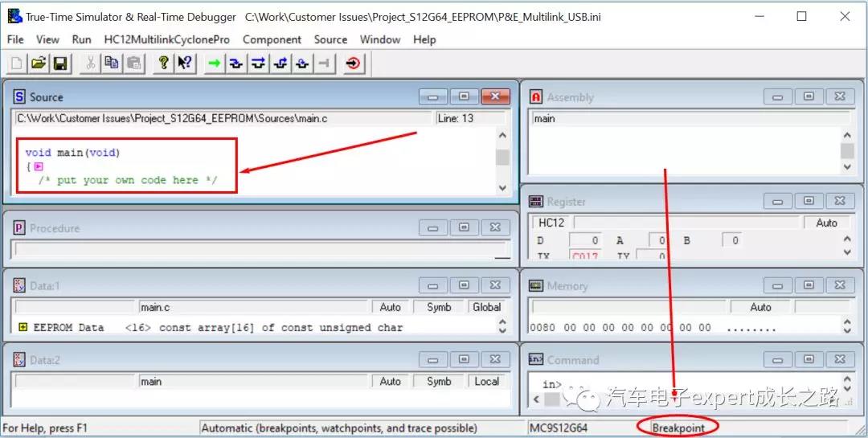Click the Symb field in Data:1

click(x=439, y=307)
